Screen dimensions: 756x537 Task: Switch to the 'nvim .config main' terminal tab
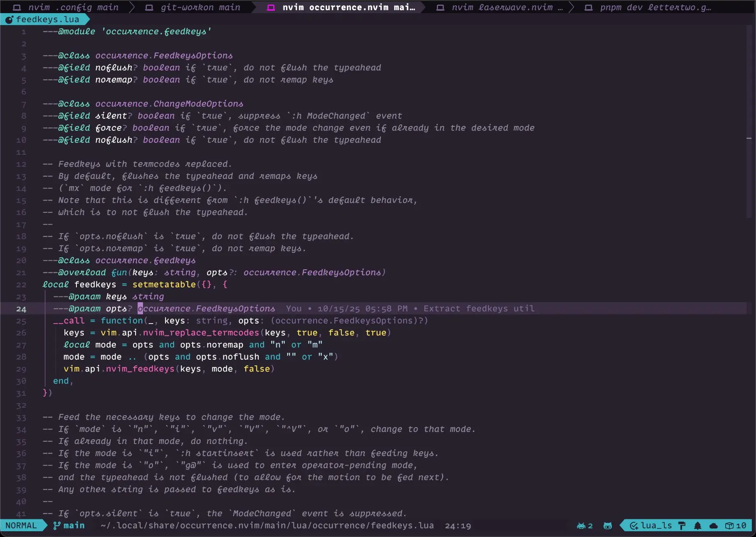point(66,7)
